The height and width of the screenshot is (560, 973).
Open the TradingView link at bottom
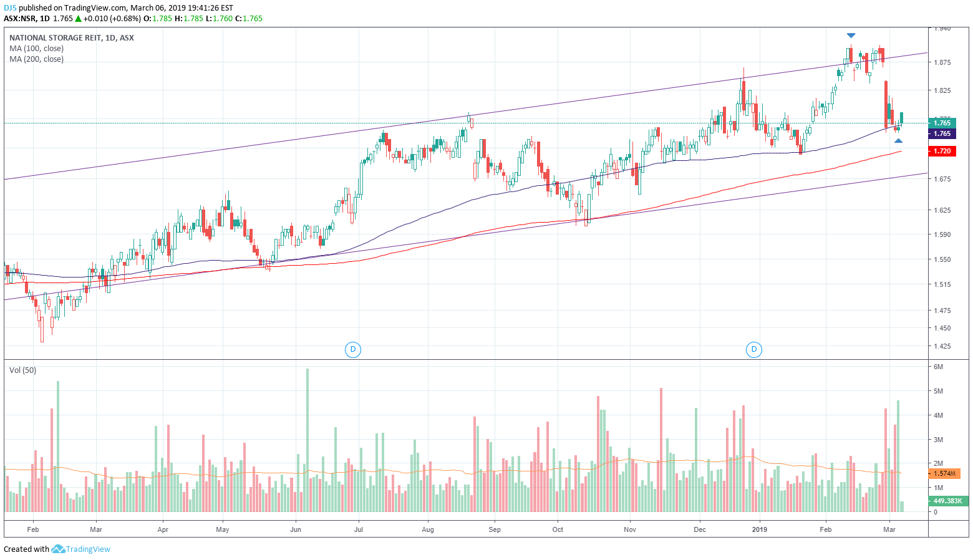click(x=88, y=549)
